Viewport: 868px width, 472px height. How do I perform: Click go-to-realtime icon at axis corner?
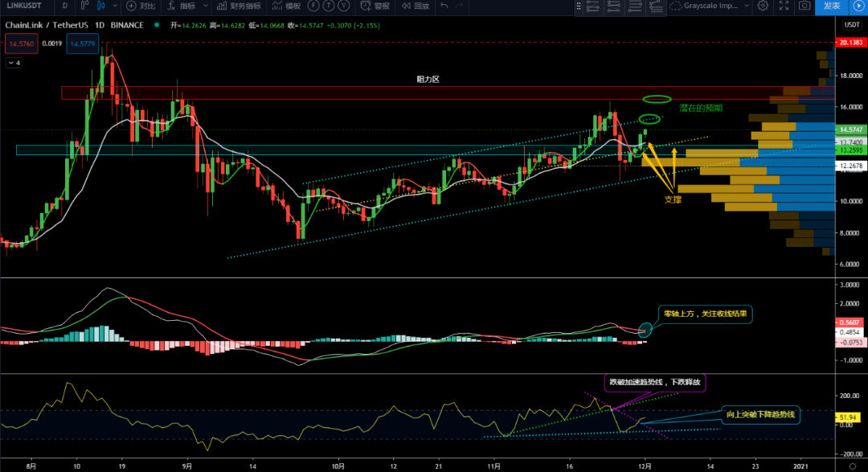pos(852,466)
